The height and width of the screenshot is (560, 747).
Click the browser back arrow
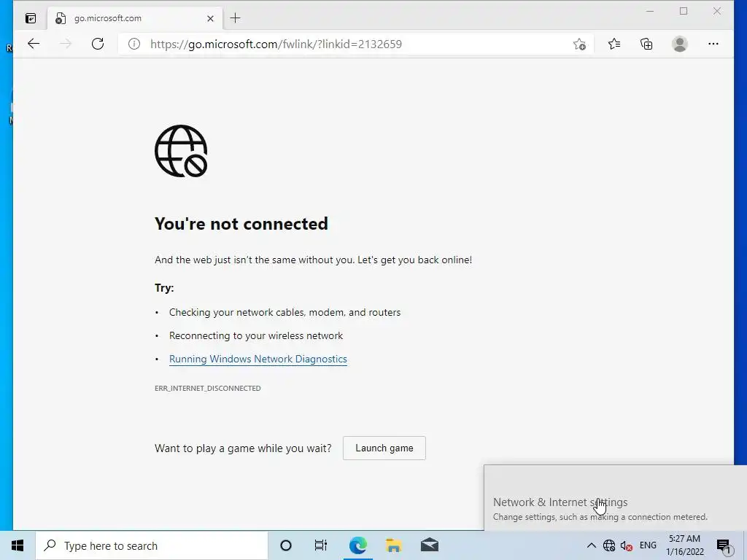point(34,44)
